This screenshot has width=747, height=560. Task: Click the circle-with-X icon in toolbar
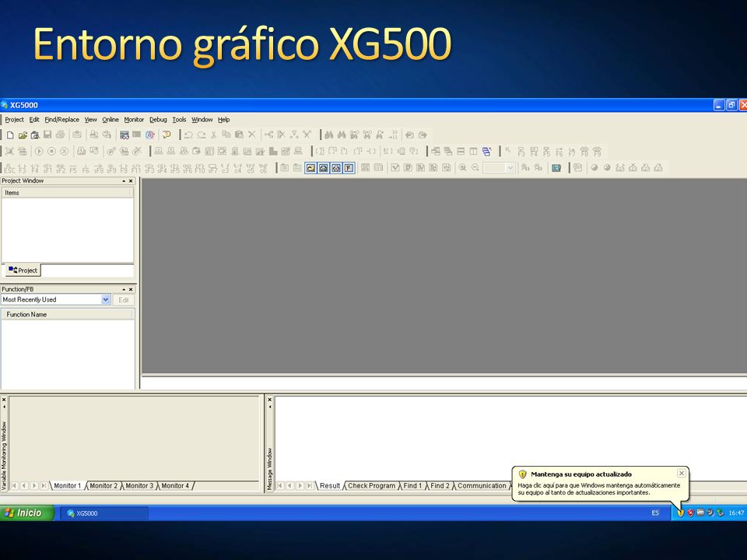[65, 152]
